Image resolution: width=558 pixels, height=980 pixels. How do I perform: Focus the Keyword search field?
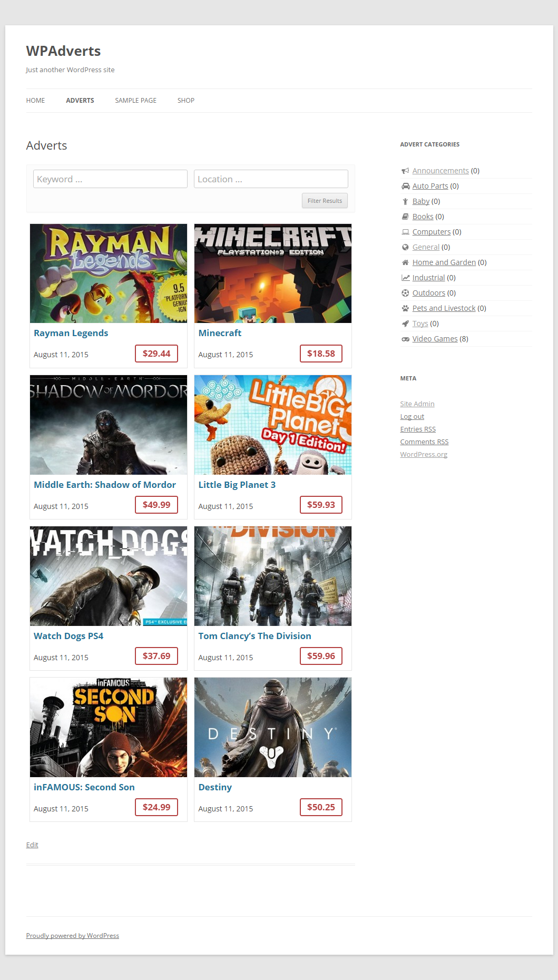[110, 179]
